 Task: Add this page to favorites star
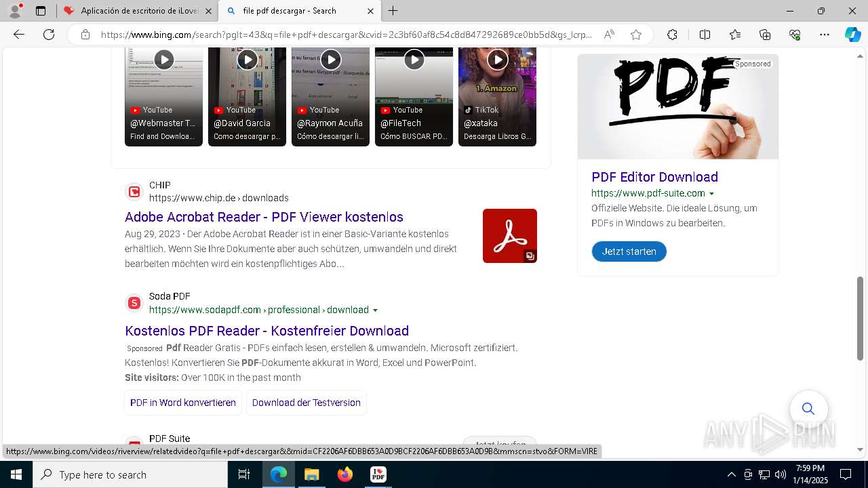pyautogui.click(x=636, y=35)
